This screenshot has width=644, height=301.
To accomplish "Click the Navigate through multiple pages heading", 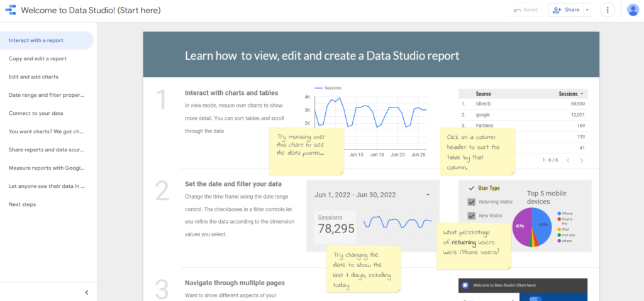I will [235, 283].
